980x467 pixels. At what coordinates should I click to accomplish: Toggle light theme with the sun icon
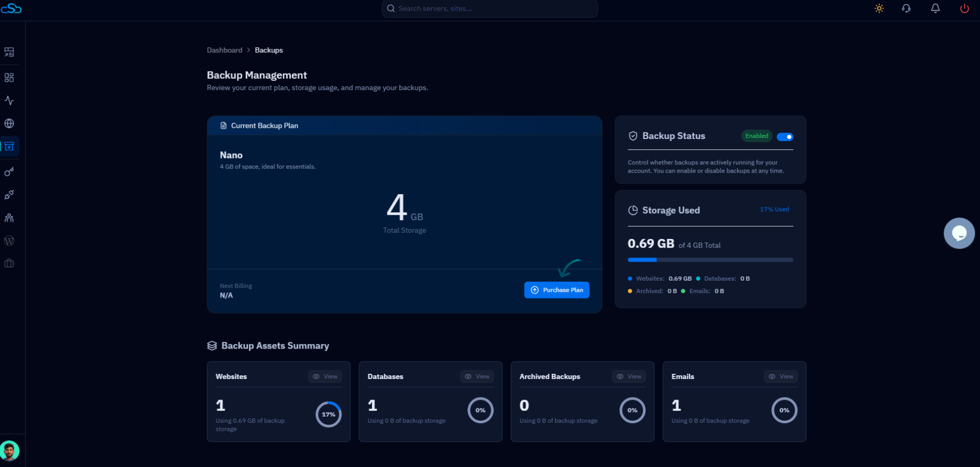click(879, 8)
